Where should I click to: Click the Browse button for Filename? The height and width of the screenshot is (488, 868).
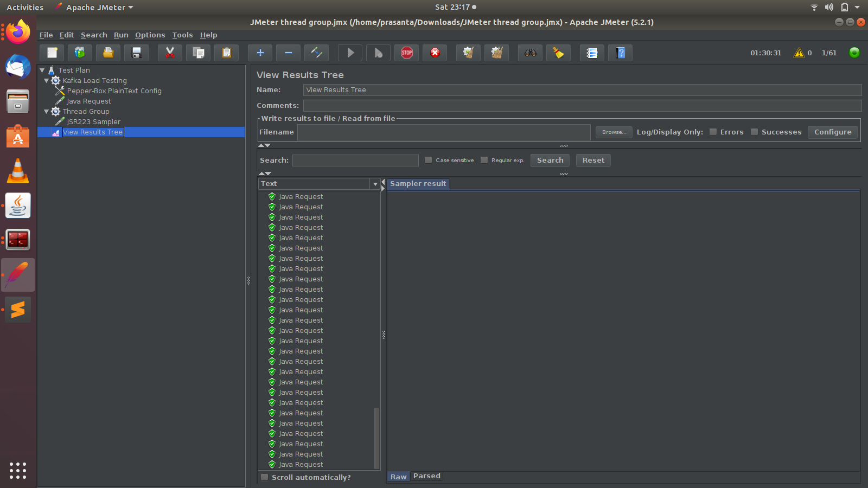coord(613,132)
